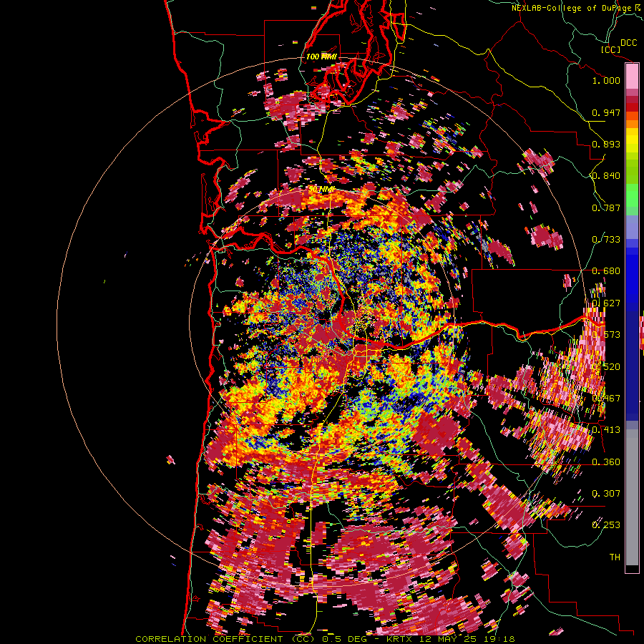The image size is (644, 644).
Task: Select the 0.947 scale value
Action: (606, 112)
